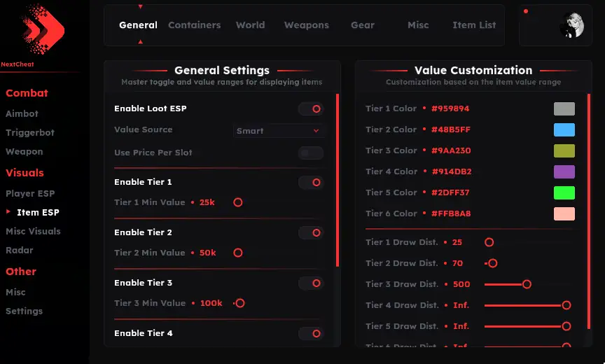Image resolution: width=605 pixels, height=364 pixels.
Task: Open Misc Visuals in the sidebar
Action: (33, 232)
